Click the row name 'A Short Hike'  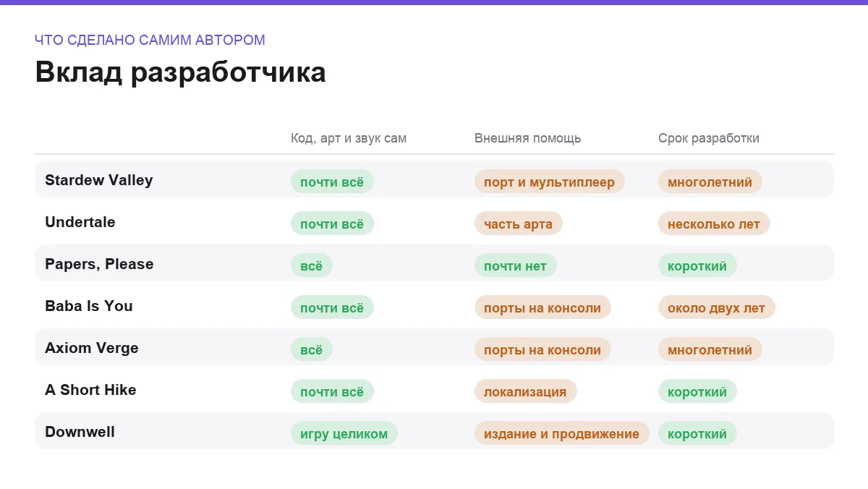click(x=90, y=390)
